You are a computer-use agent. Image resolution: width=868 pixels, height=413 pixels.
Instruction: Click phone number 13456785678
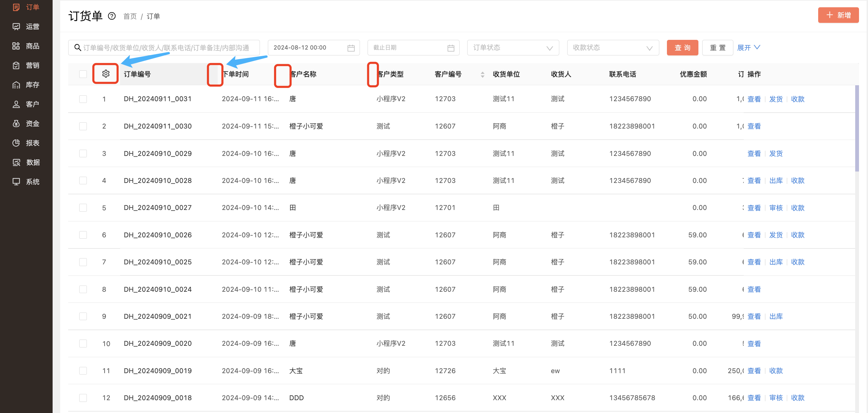click(632, 398)
